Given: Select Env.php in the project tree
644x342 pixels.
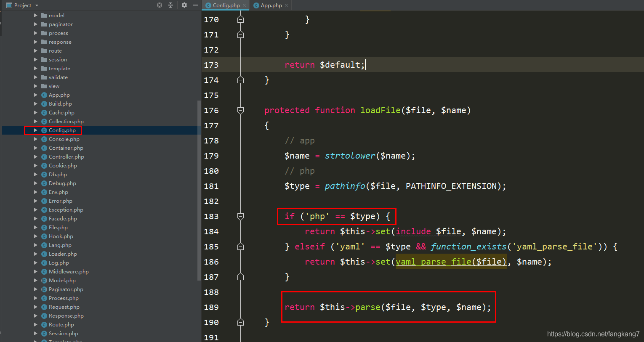Looking at the screenshot, I should point(59,192).
